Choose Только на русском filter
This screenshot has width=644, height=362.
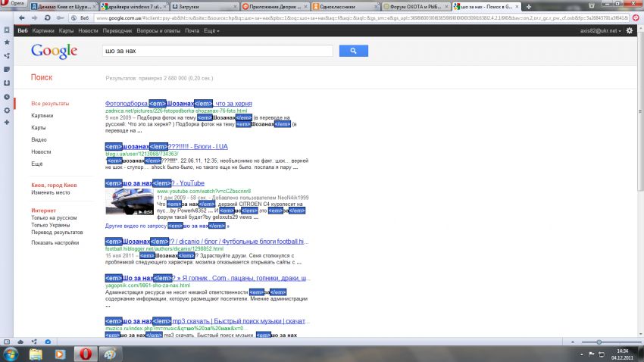click(54, 218)
